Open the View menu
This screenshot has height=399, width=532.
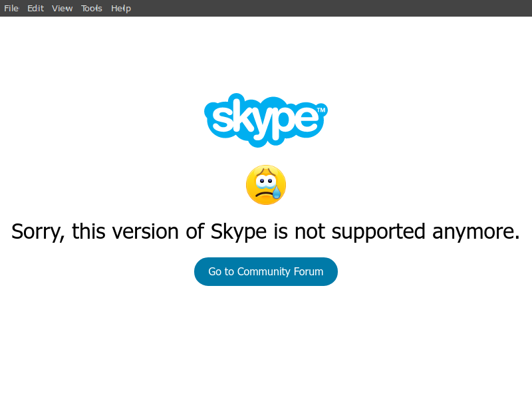pyautogui.click(x=62, y=8)
